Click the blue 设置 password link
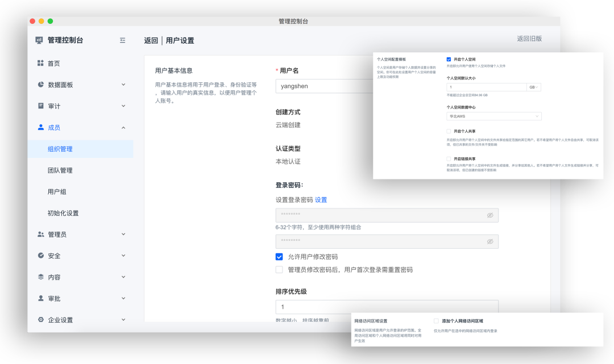The width and height of the screenshot is (614, 364). point(321,200)
